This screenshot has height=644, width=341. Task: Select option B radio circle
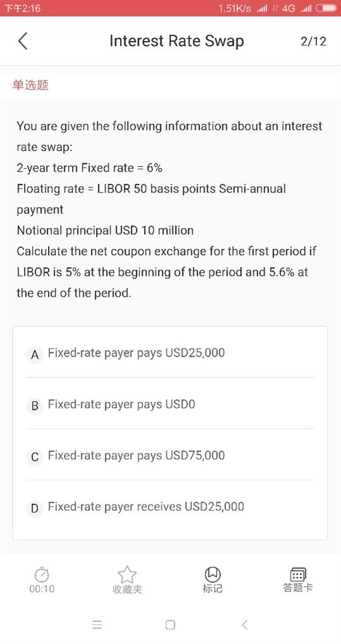point(35,406)
